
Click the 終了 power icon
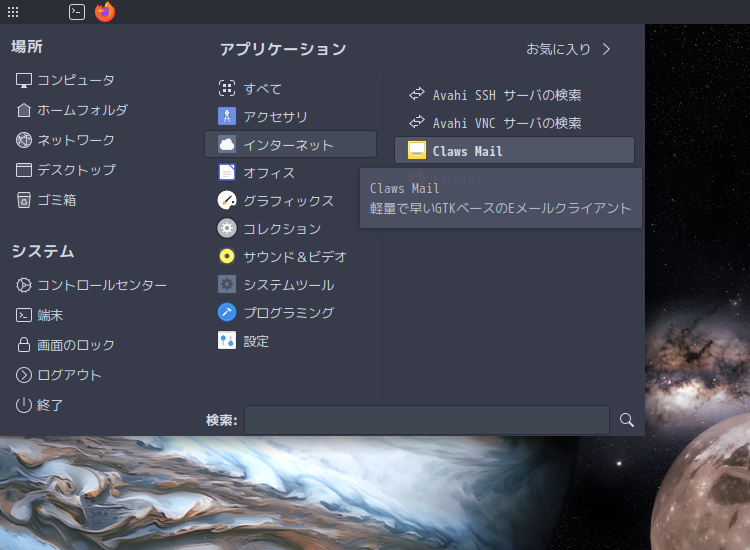pyautogui.click(x=24, y=405)
